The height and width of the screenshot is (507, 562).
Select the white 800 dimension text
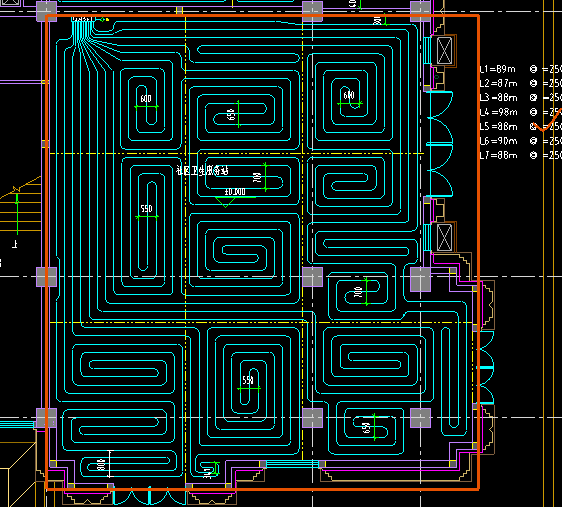[x=101, y=464]
